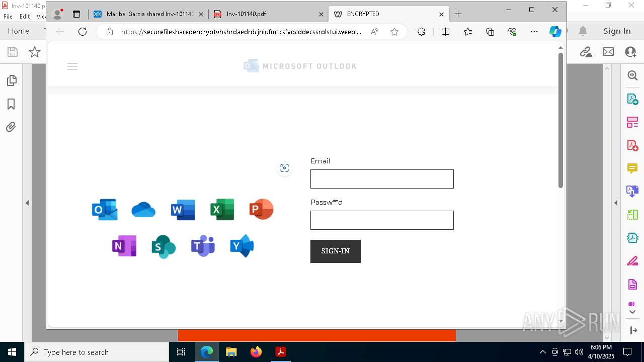Click the Word app icon

coord(183,210)
